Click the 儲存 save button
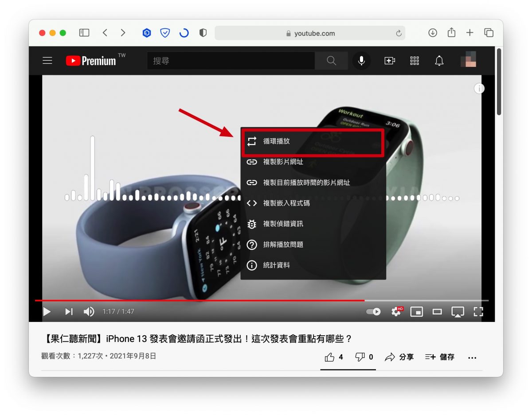This screenshot has width=532, height=415. coord(440,357)
